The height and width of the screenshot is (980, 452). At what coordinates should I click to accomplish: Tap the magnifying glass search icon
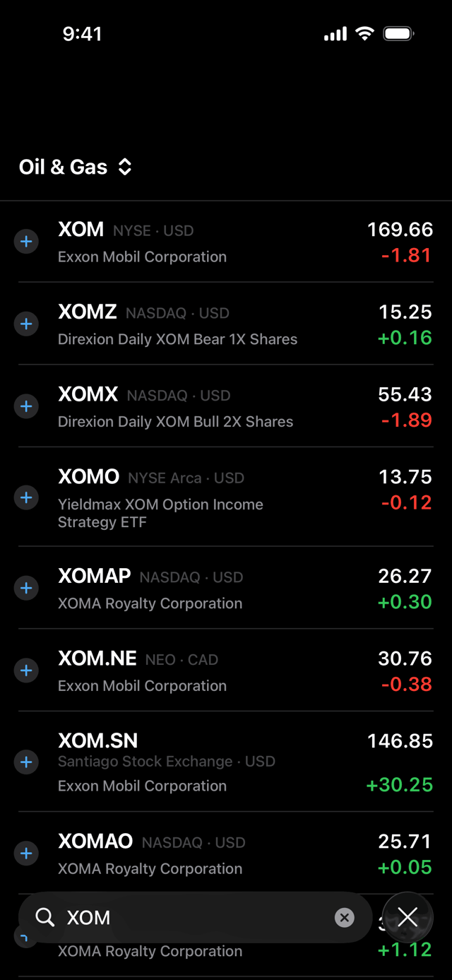click(45, 917)
